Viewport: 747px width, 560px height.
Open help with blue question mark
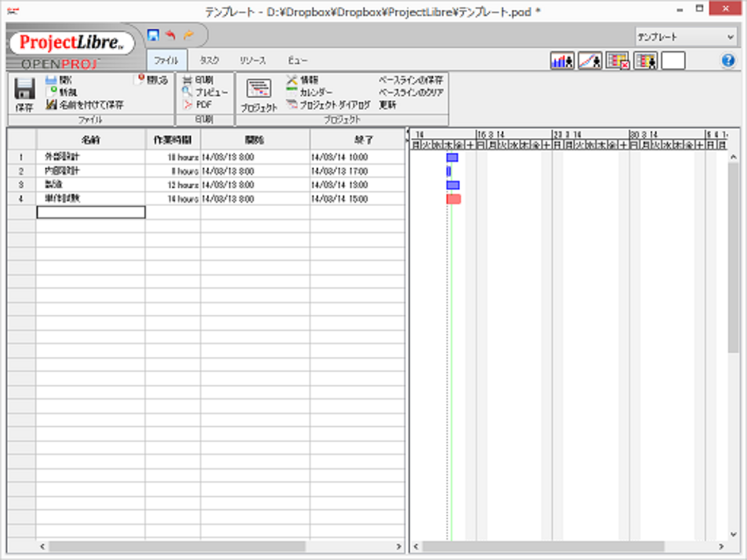(728, 60)
